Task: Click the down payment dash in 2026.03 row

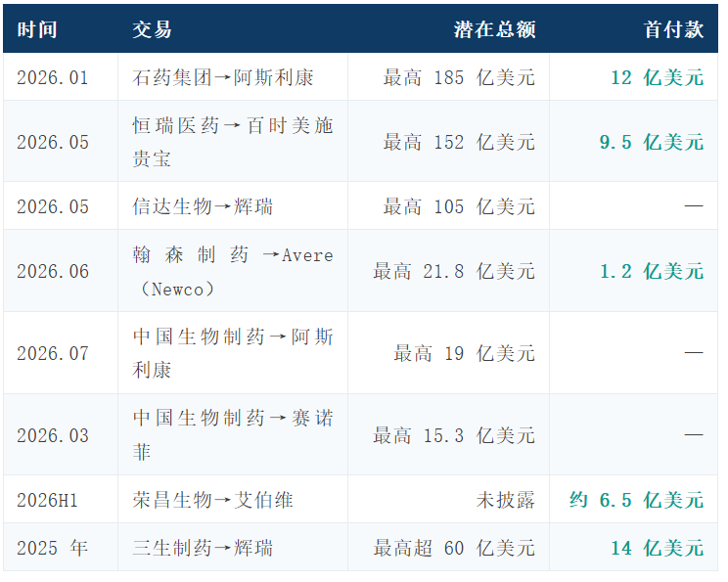Action: pyautogui.click(x=694, y=435)
